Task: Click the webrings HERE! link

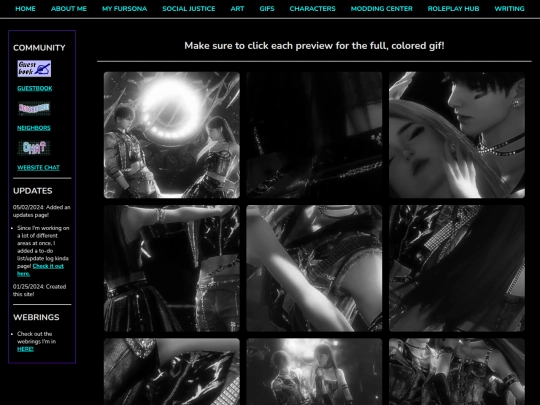Action: 25,349
